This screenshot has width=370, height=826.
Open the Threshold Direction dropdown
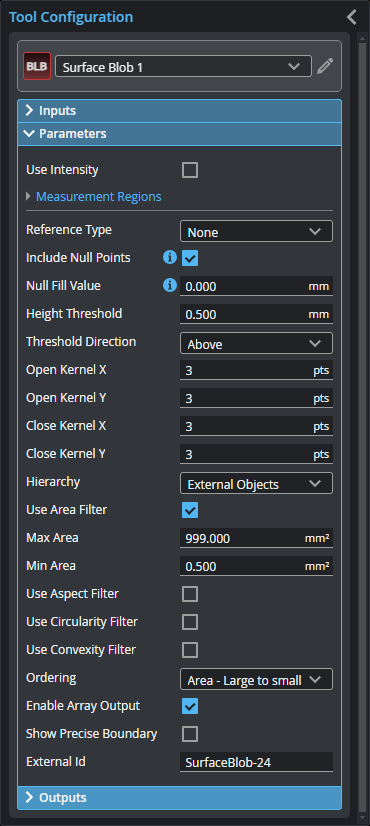tap(256, 343)
